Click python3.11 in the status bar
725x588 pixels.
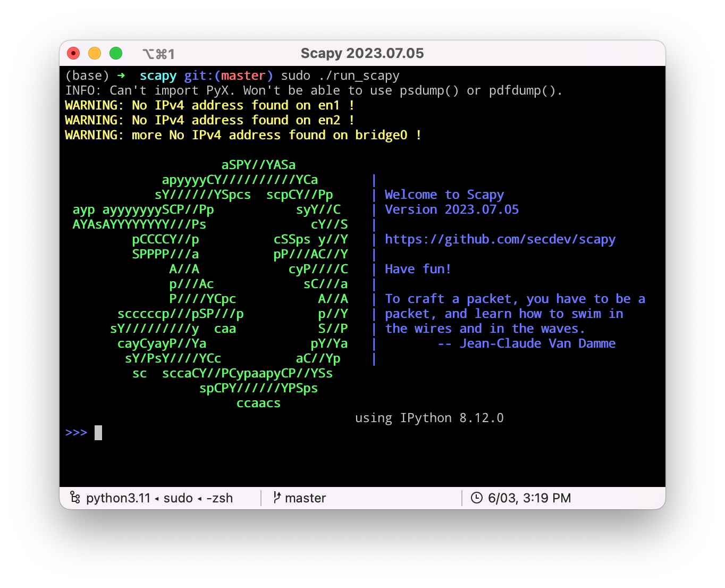point(118,498)
